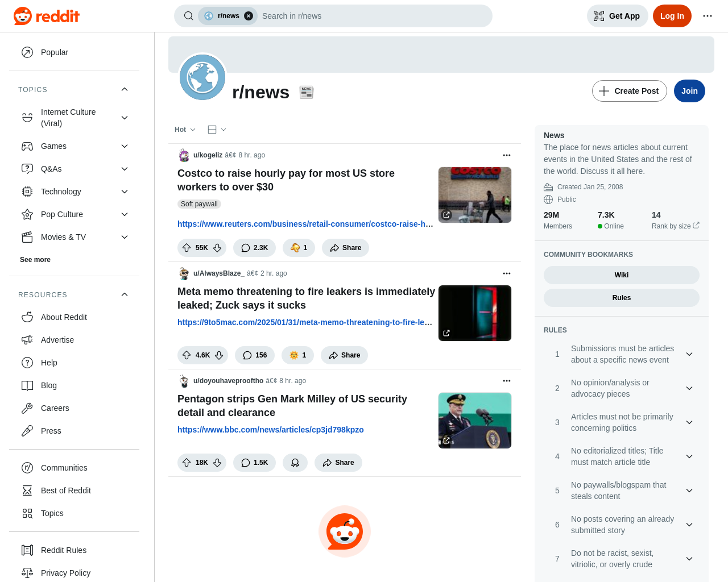The height and width of the screenshot is (582, 728).
Task: Open the Meta memo post options menu
Action: click(x=507, y=273)
